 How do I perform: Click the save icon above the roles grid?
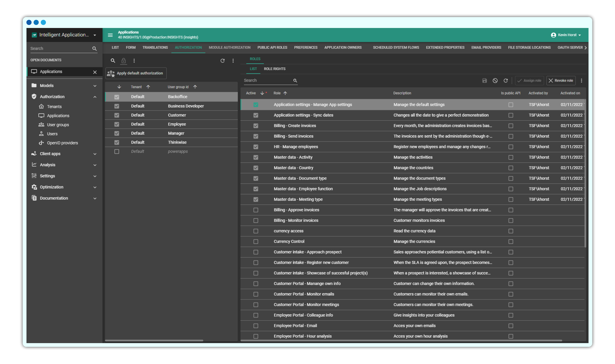[484, 80]
